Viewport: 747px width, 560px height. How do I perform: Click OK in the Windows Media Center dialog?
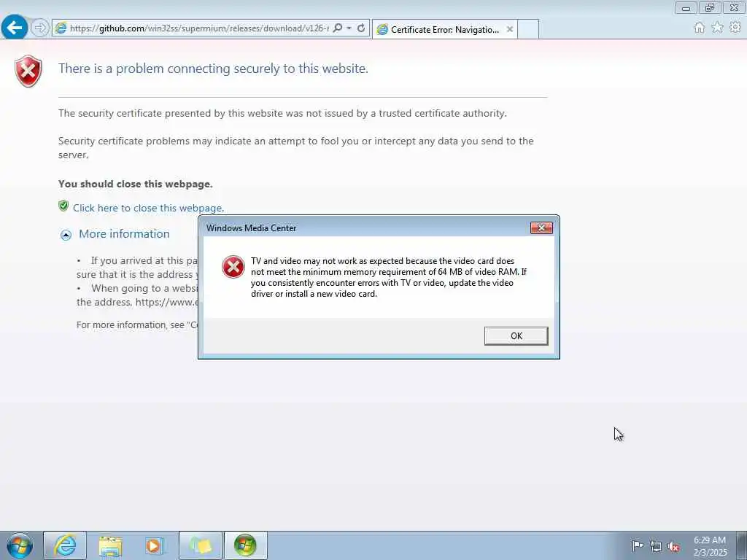516,335
